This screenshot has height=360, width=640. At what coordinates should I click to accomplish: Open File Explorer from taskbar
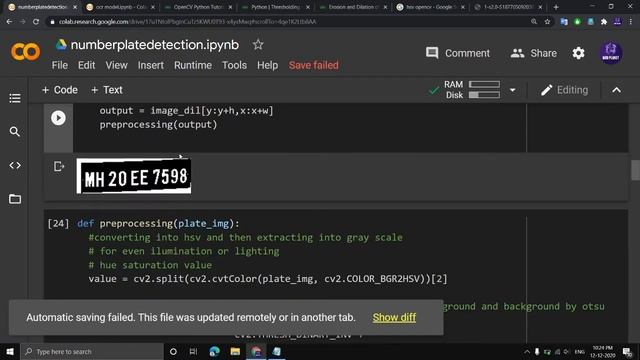235,351
